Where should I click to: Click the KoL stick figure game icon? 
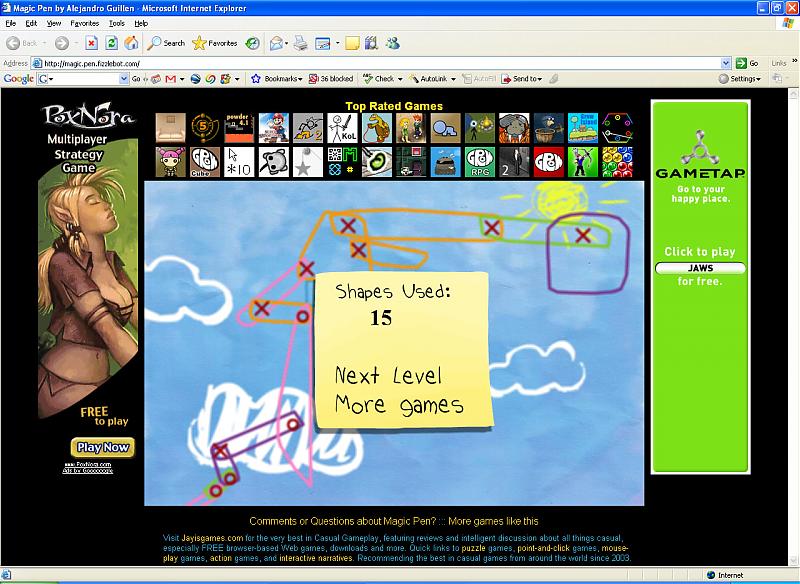click(342, 128)
